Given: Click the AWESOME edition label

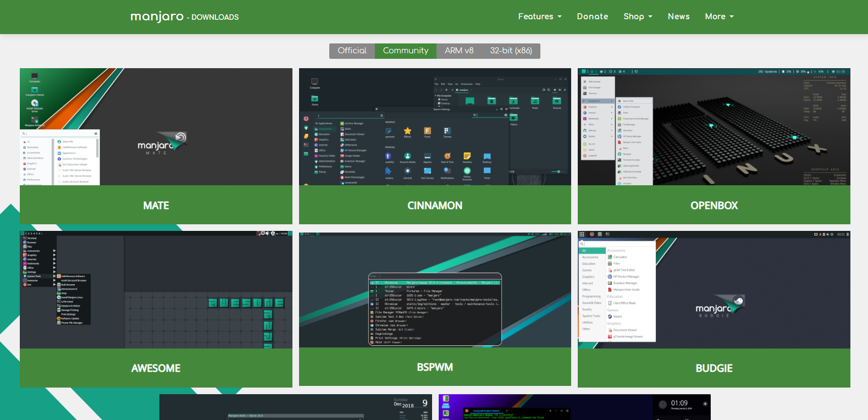Looking at the screenshot, I should pos(156,368).
